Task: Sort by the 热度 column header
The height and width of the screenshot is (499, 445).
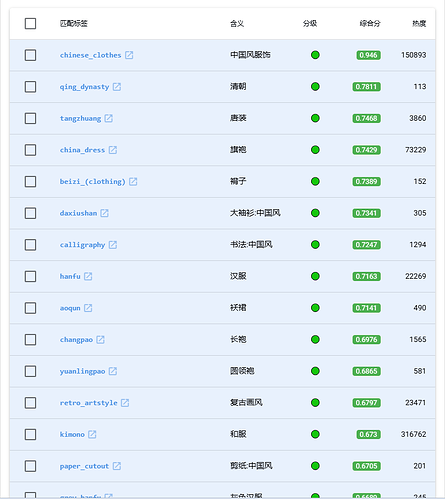Action: click(419, 24)
